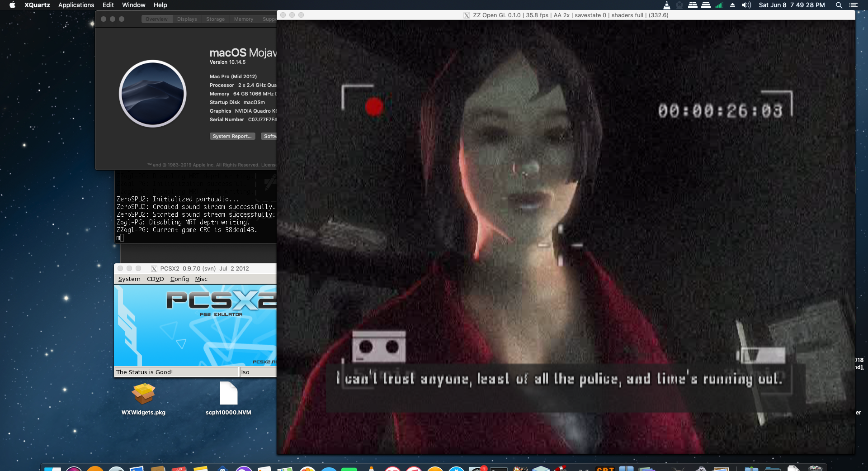Click the 'Started sound stream successfully' terminal line
Image resolution: width=868 pixels, height=471 pixels.
click(x=196, y=214)
